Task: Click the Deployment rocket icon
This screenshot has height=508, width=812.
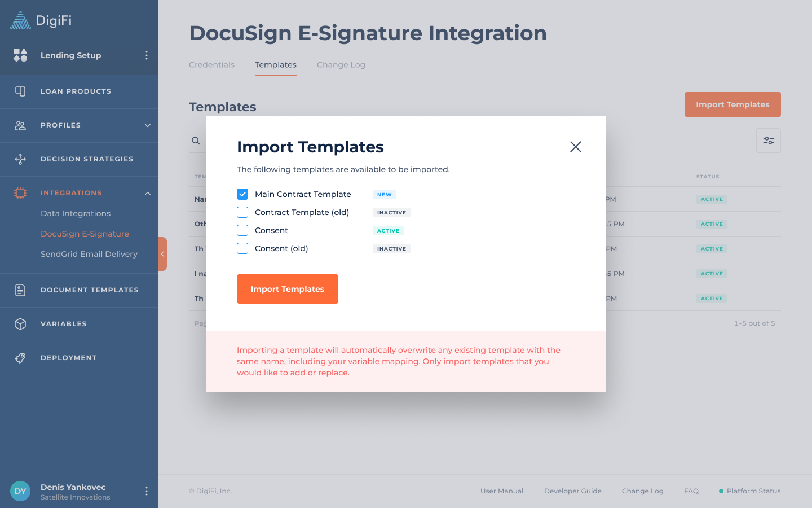Action: point(20,358)
